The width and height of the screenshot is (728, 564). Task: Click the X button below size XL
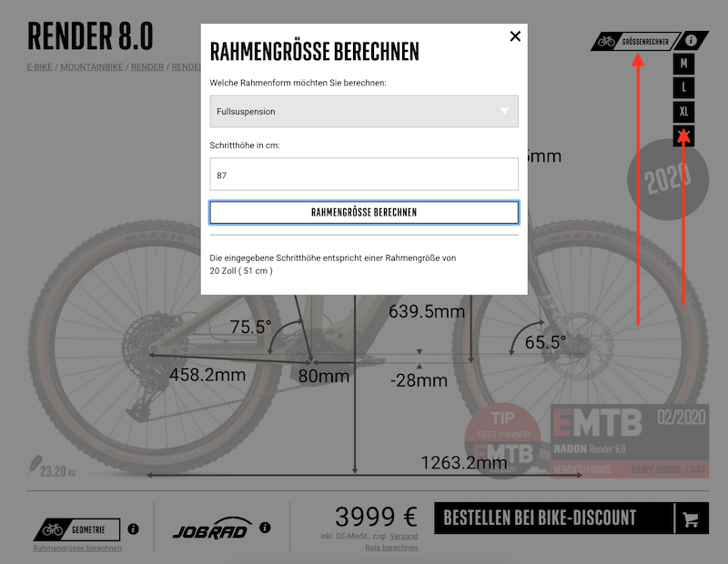pyautogui.click(x=683, y=136)
